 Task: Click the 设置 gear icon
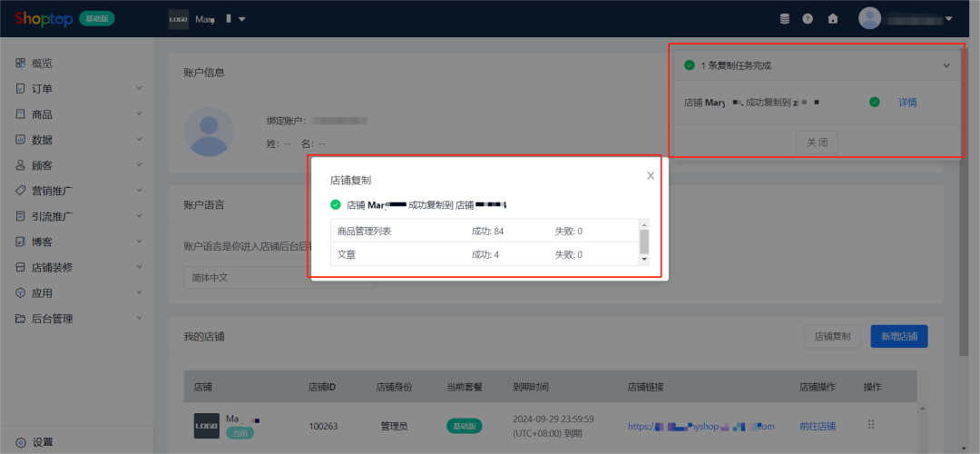point(20,442)
